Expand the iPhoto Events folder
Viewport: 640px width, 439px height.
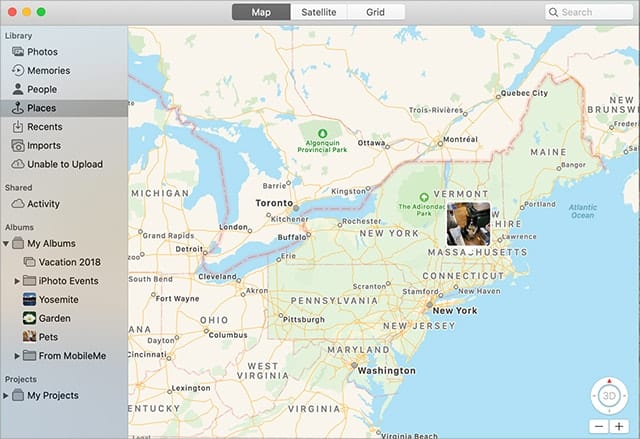pos(17,281)
